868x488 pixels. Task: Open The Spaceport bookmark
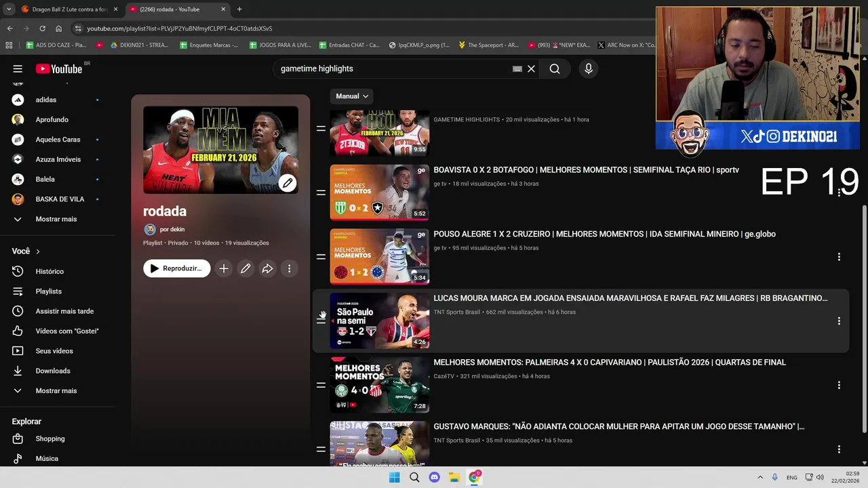click(488, 45)
